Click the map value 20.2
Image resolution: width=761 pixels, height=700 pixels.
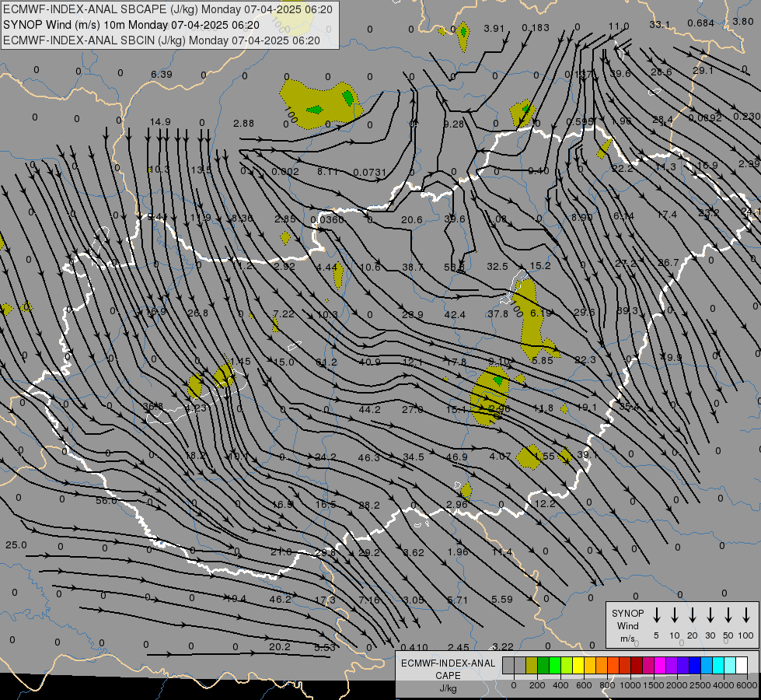coord(280,646)
